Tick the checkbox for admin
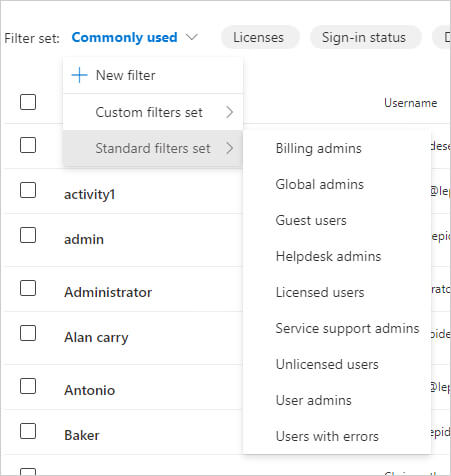The height and width of the screenshot is (476, 451). coord(28,235)
